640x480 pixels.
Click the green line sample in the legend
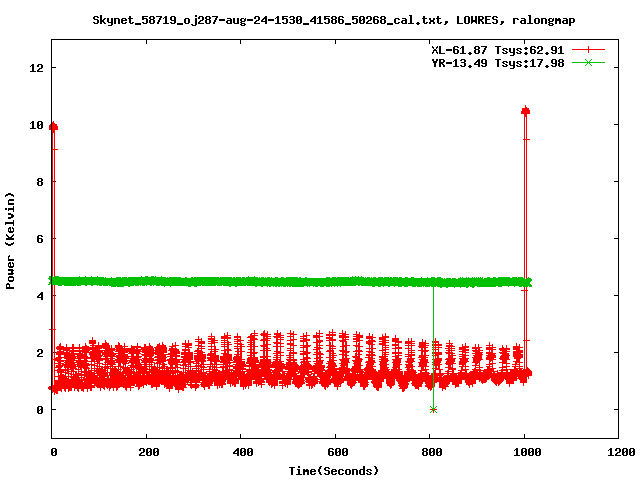pos(588,62)
